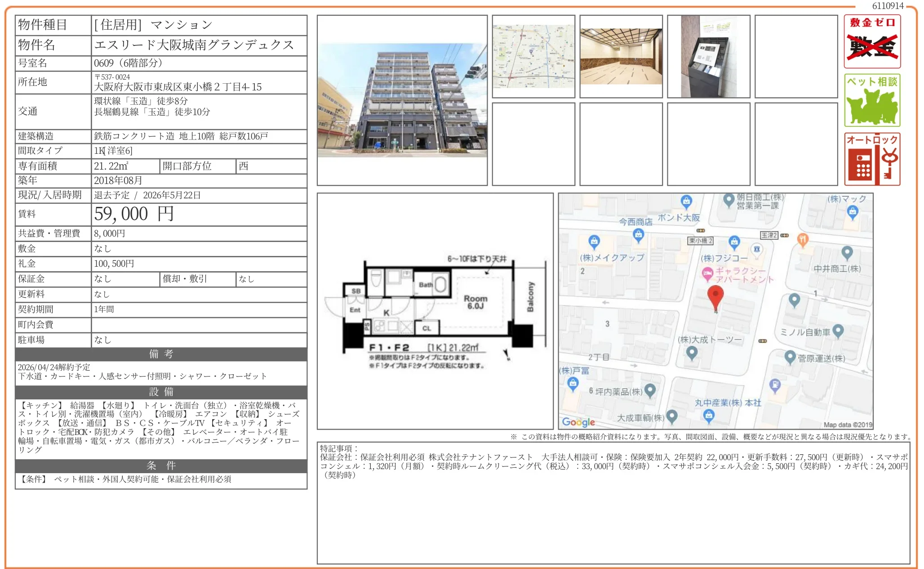
Task: Click the 坪内薬品(株) map marker
Action: [x=650, y=390]
